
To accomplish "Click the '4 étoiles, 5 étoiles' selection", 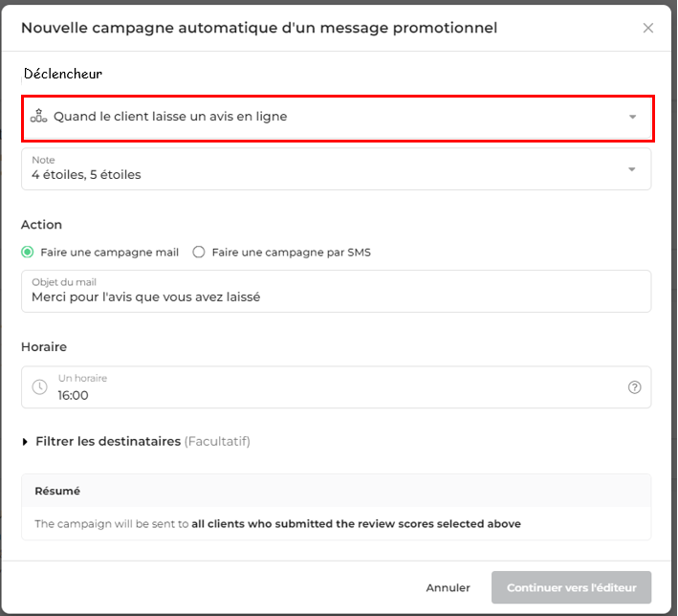I will click(x=86, y=175).
